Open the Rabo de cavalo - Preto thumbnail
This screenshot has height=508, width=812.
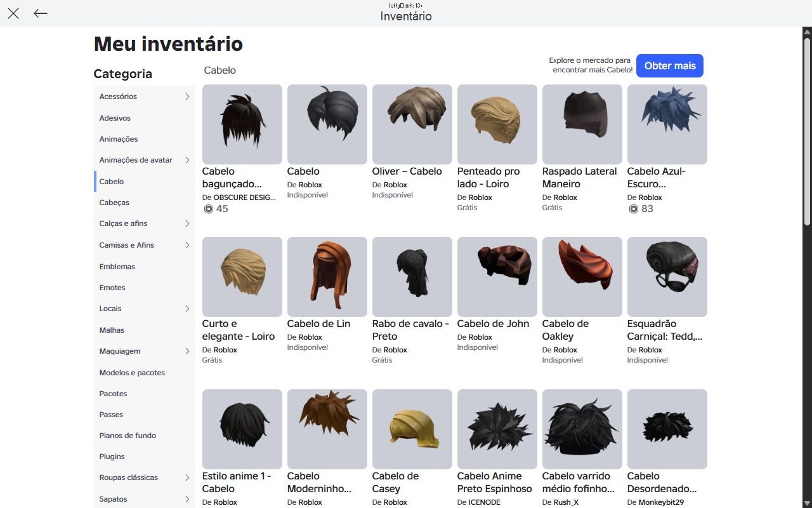(x=412, y=277)
